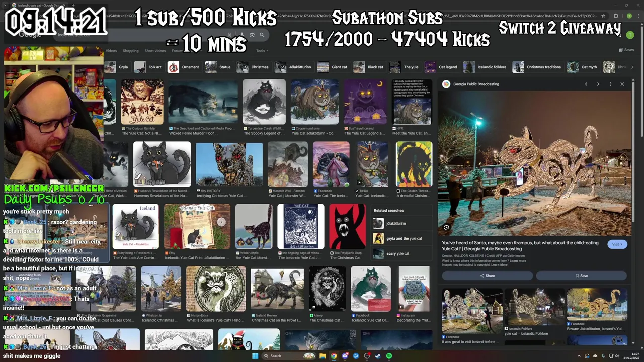The width and height of the screenshot is (644, 362).
Task: Open the NPR Meet the Yule Cat thumbnail
Action: click(412, 102)
